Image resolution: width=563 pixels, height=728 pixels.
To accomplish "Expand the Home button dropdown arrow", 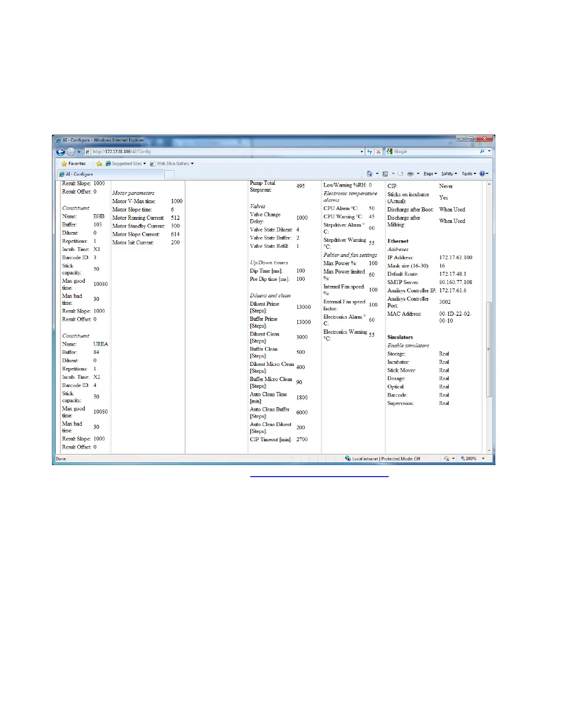I will point(377,174).
